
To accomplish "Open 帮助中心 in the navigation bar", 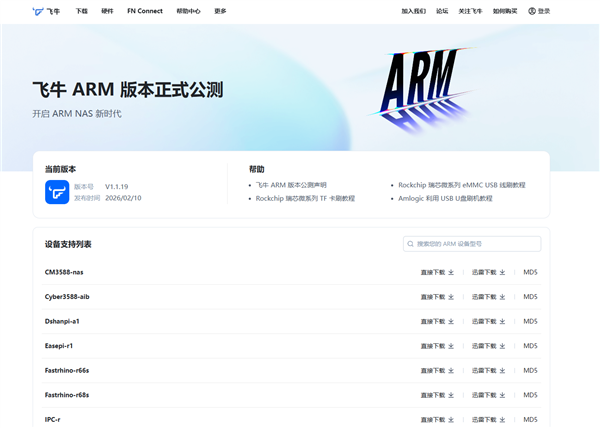I will click(188, 11).
